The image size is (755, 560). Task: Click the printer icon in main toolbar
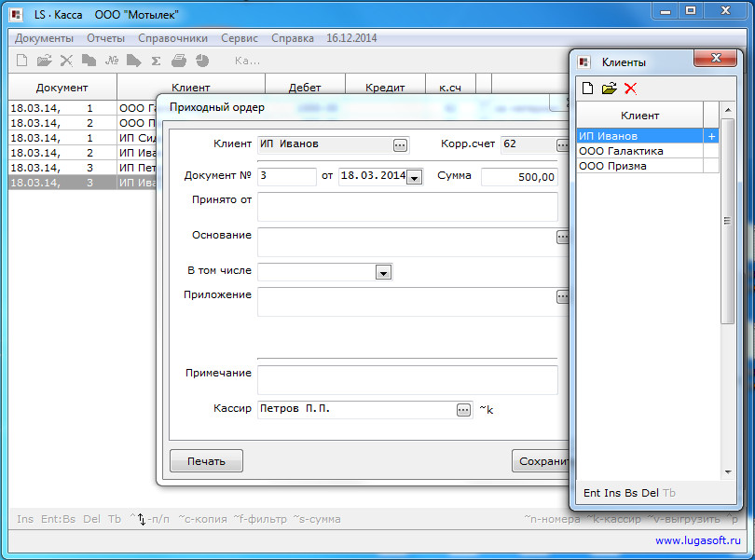click(x=179, y=61)
